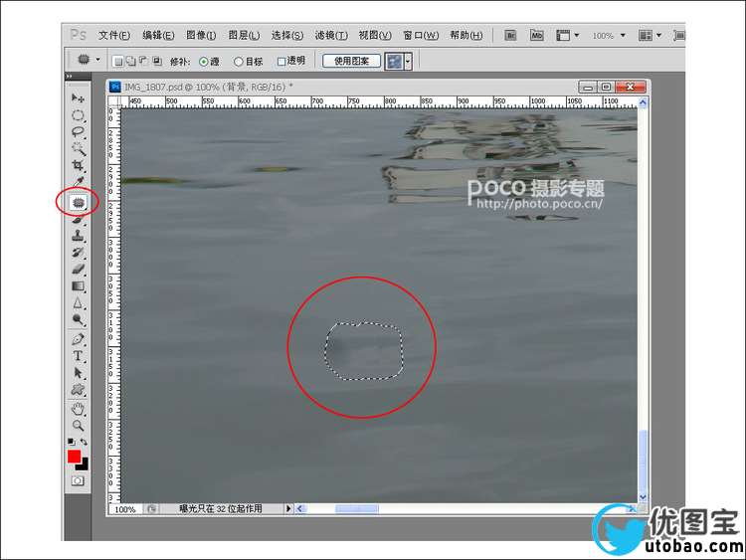The image size is (746, 560).
Task: Open the 编辑(E) menu
Action: coord(158,35)
